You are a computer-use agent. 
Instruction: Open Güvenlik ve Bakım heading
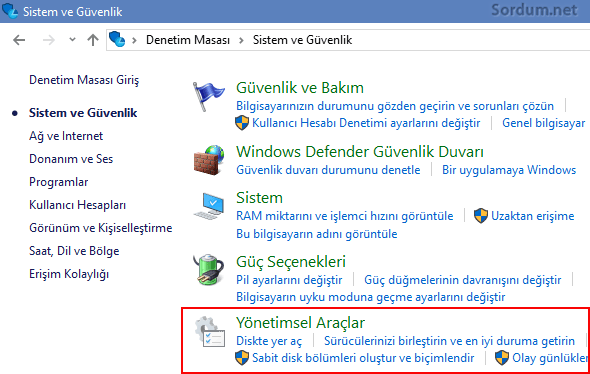[x=300, y=88]
